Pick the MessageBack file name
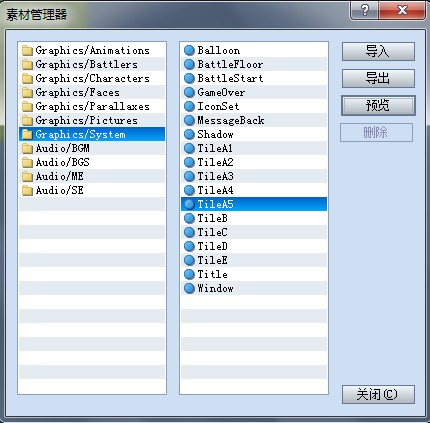The image size is (430, 423). (x=231, y=120)
